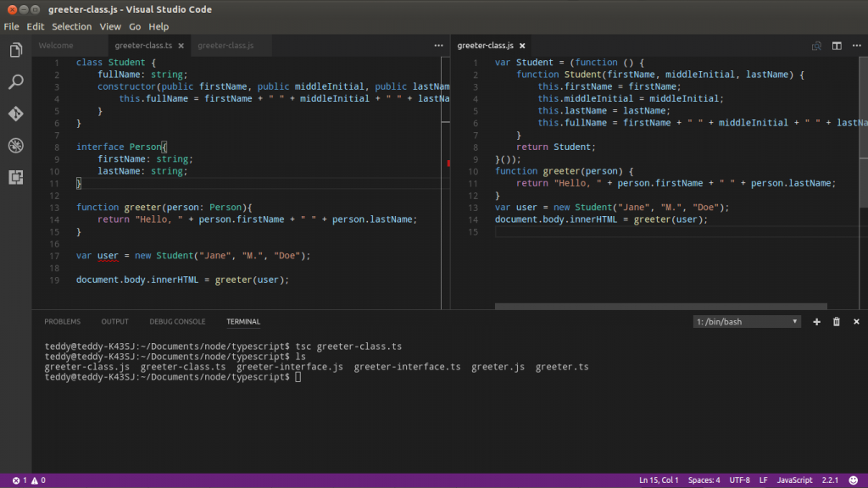Click JavaScript language mode in status bar
The image size is (868, 488).
coord(795,480)
